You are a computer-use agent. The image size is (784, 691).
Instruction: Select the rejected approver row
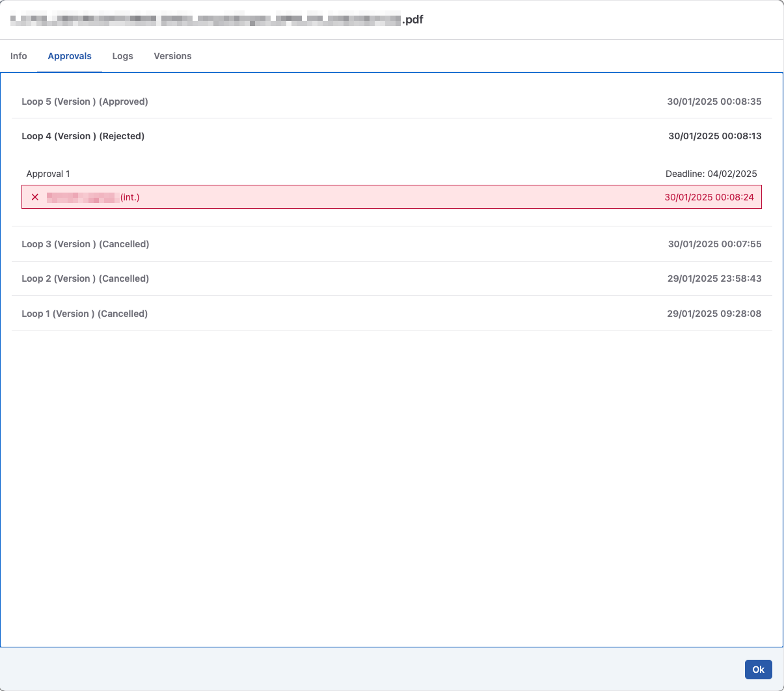[390, 196]
